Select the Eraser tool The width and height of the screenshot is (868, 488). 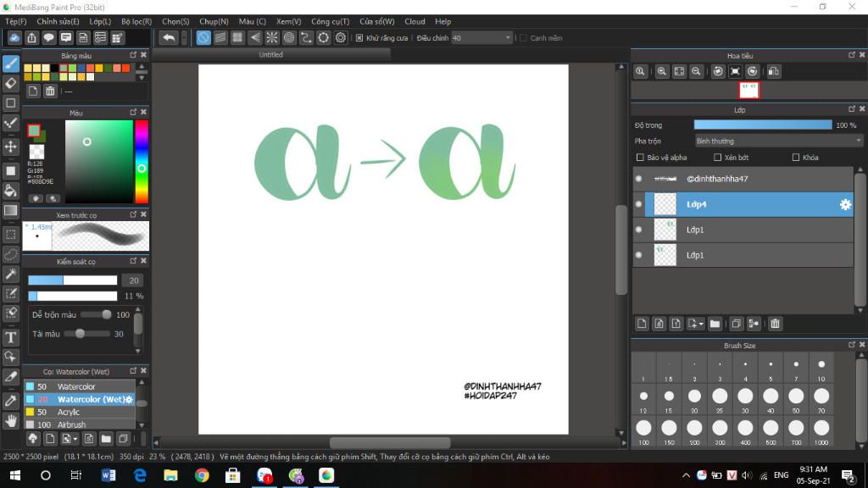(x=11, y=84)
